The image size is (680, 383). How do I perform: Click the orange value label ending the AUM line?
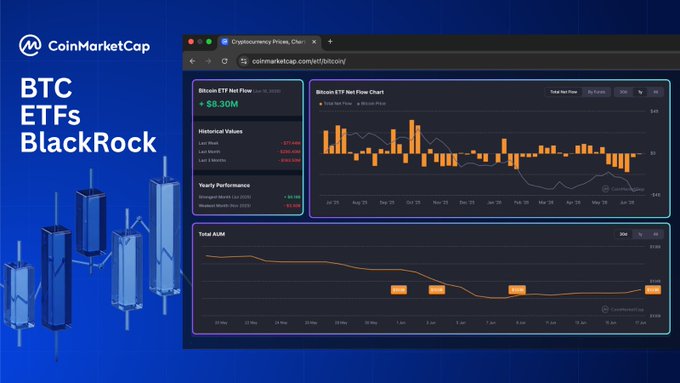click(x=653, y=290)
